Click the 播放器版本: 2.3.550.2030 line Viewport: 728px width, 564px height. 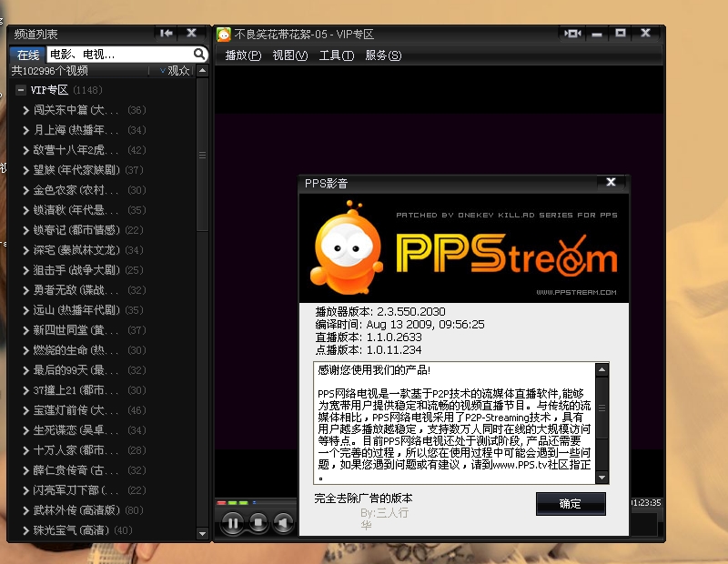tap(380, 311)
